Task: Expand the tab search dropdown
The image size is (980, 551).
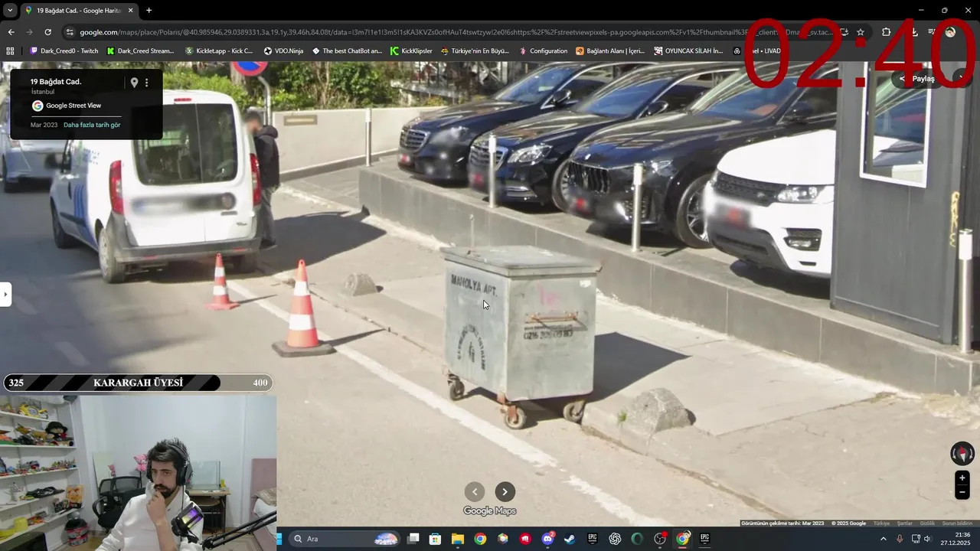Action: click(10, 10)
